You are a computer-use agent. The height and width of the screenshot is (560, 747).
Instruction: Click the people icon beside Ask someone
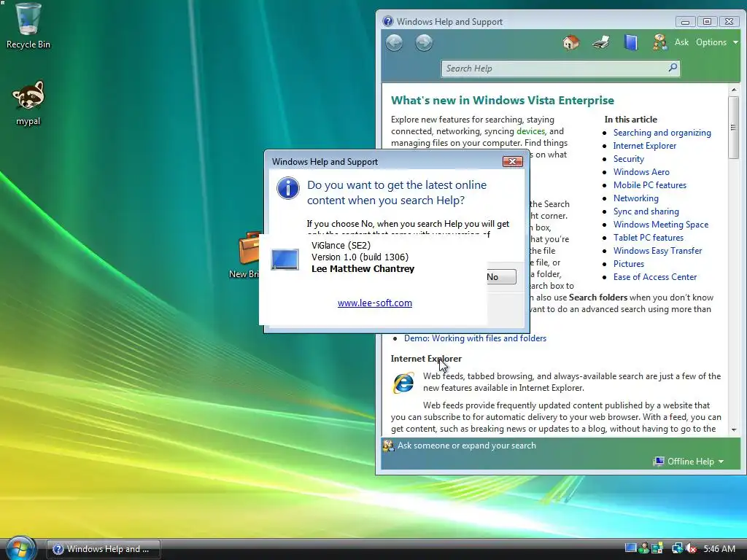click(x=388, y=446)
